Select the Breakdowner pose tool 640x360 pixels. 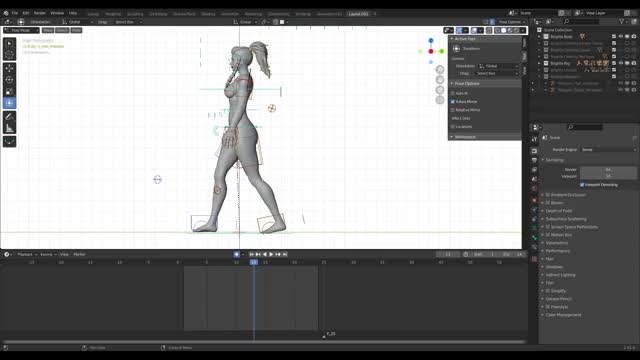coord(10,142)
